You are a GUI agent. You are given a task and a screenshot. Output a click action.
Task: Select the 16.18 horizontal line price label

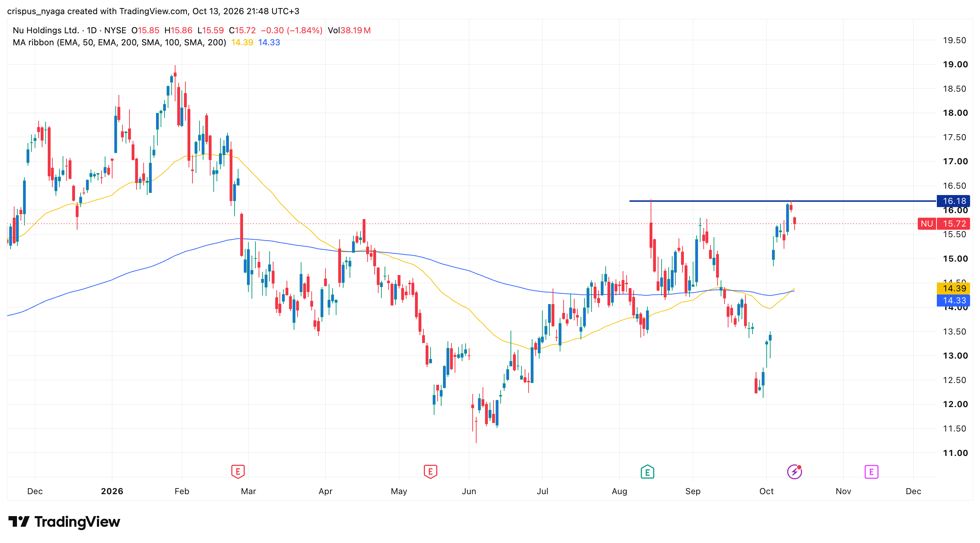pos(953,201)
